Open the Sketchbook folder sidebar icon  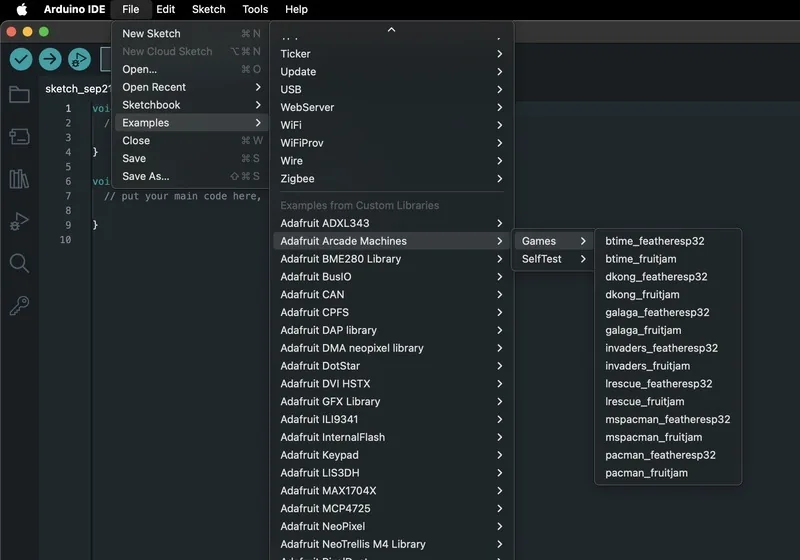[x=19, y=94]
